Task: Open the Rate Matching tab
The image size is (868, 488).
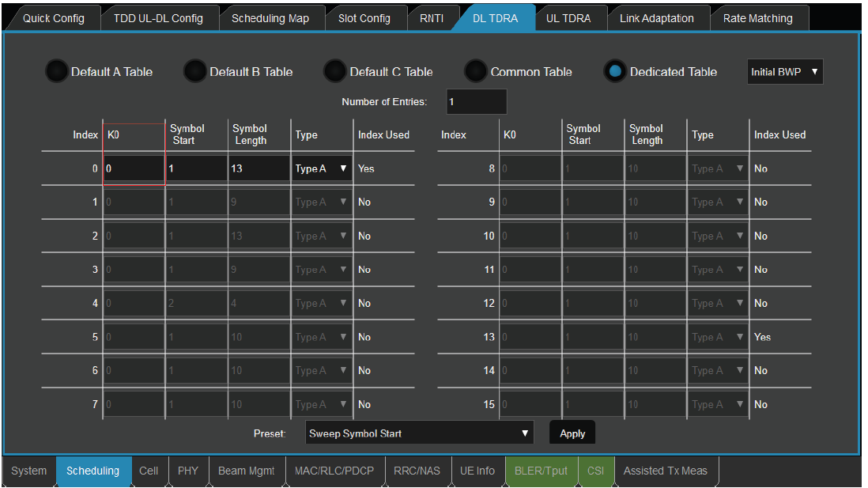Action: (x=758, y=18)
